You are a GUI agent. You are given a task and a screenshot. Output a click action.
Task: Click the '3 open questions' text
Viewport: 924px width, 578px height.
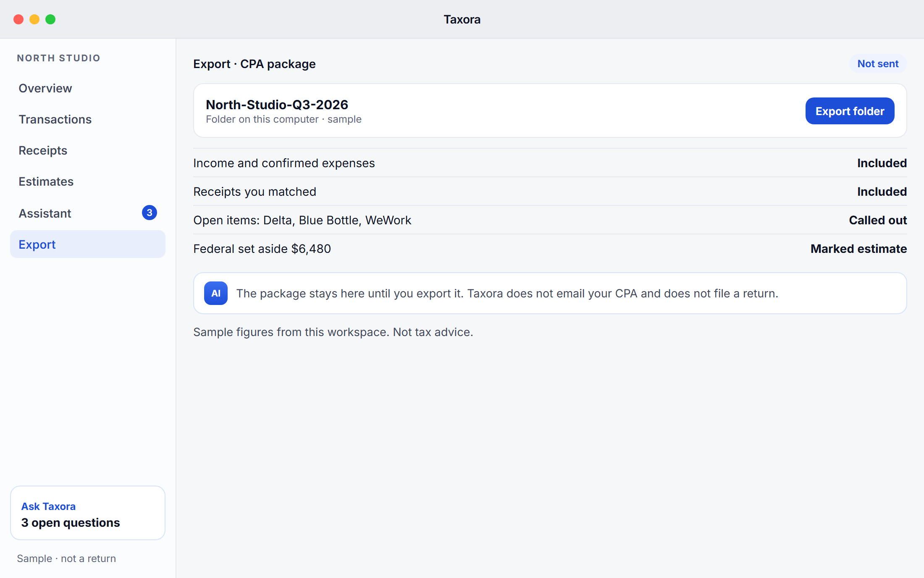pos(71,523)
